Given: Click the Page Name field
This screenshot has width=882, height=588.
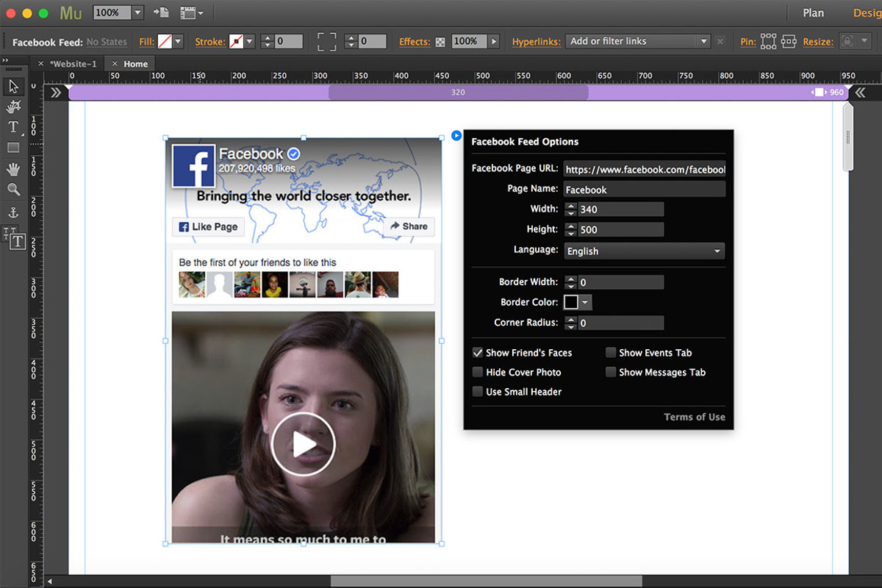Looking at the screenshot, I should [x=645, y=190].
